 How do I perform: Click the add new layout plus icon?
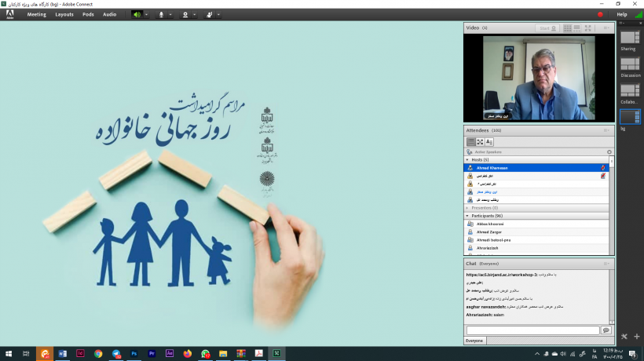637,337
